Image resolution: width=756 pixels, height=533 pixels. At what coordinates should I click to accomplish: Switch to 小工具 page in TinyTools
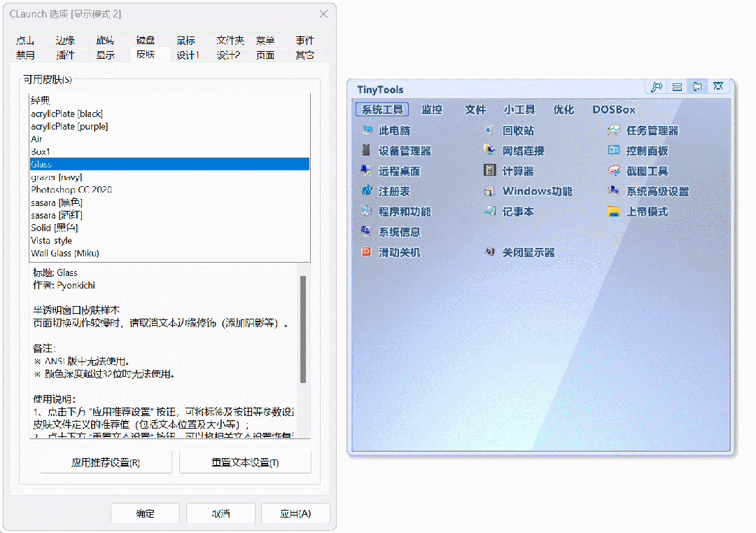coord(519,109)
